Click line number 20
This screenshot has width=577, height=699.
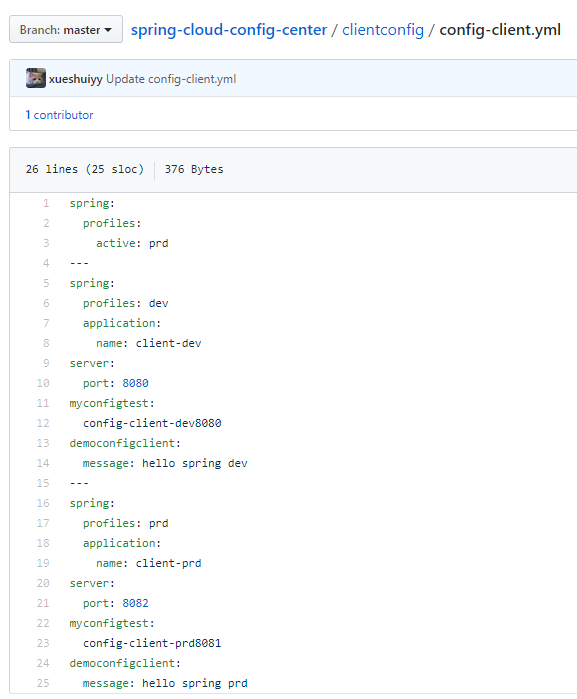pos(43,583)
